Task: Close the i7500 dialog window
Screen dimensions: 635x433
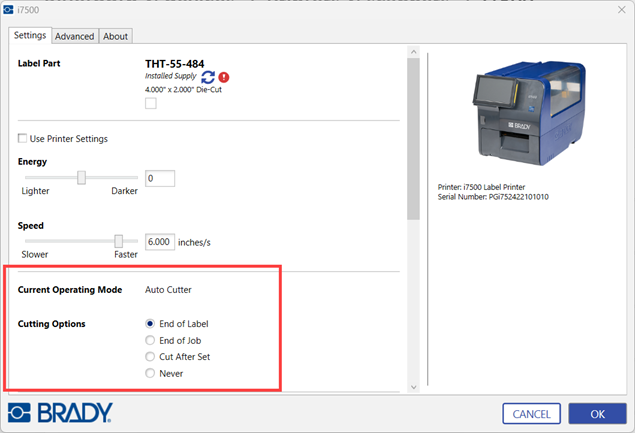Action: point(612,11)
